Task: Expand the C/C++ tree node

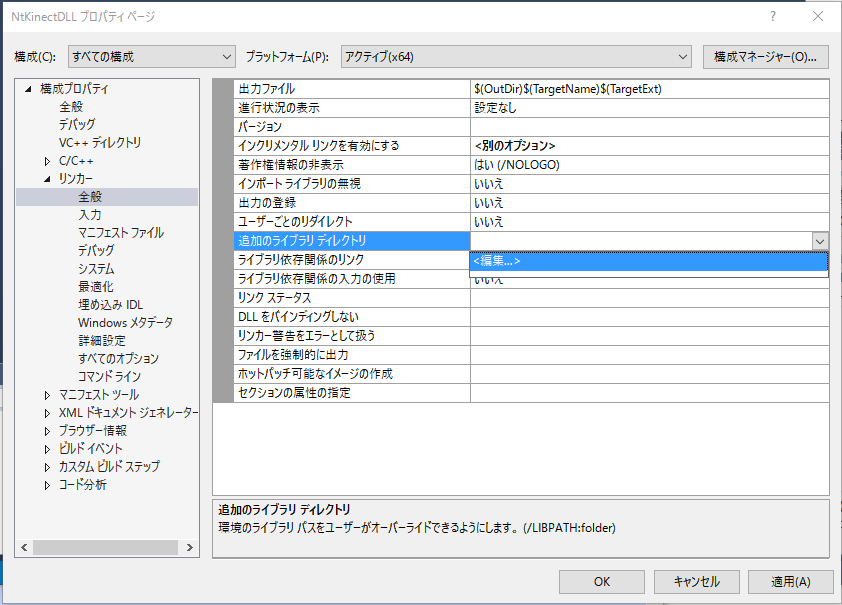Action: click(x=47, y=161)
